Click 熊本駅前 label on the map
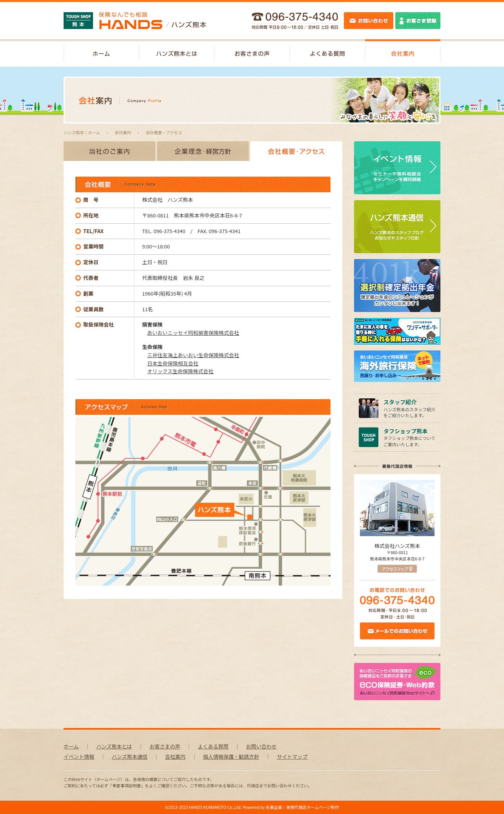 (x=112, y=494)
